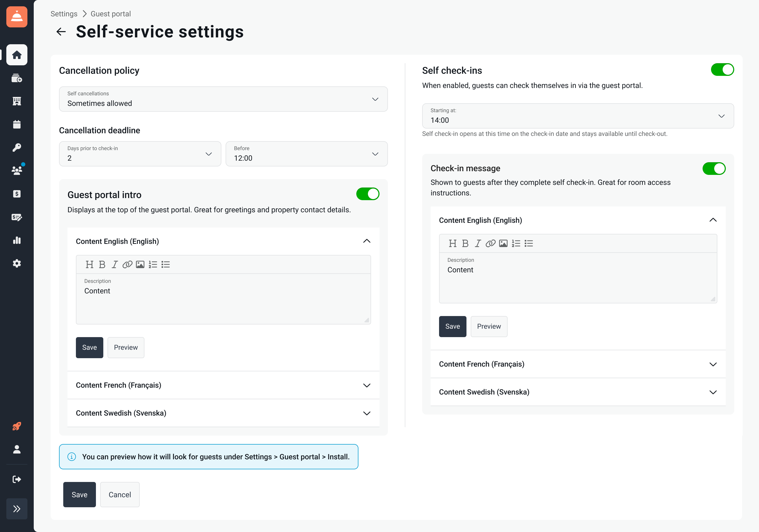Open Before 12:00 time dropdown
The height and width of the screenshot is (532, 759).
(307, 154)
